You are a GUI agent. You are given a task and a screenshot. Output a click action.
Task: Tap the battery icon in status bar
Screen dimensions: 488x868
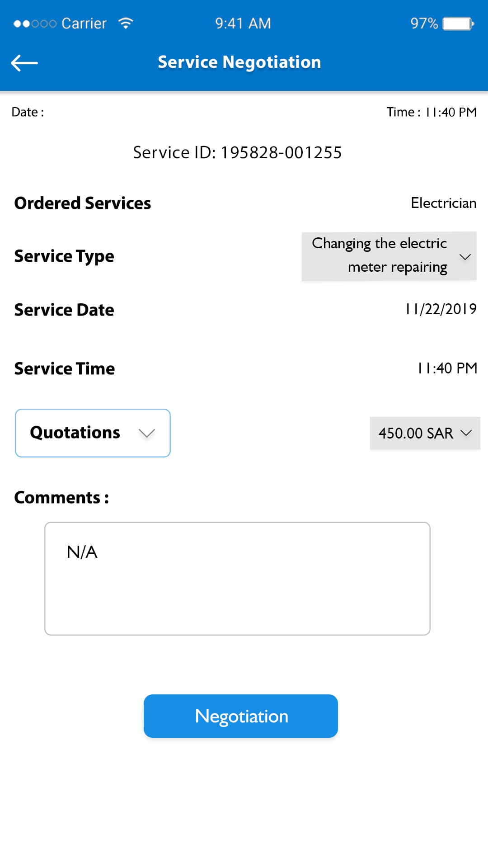458,24
